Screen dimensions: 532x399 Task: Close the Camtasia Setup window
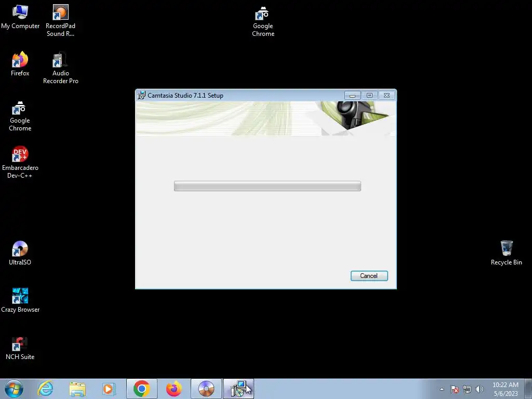387,96
